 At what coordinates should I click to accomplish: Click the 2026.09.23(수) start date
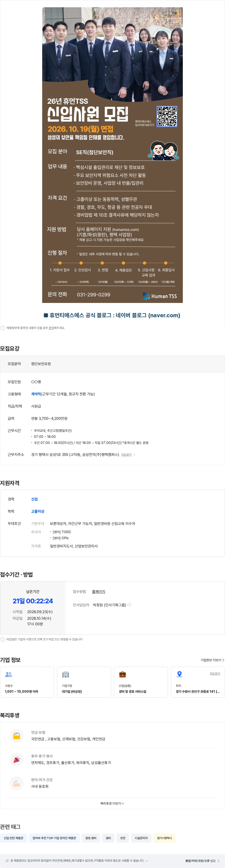coord(40,612)
